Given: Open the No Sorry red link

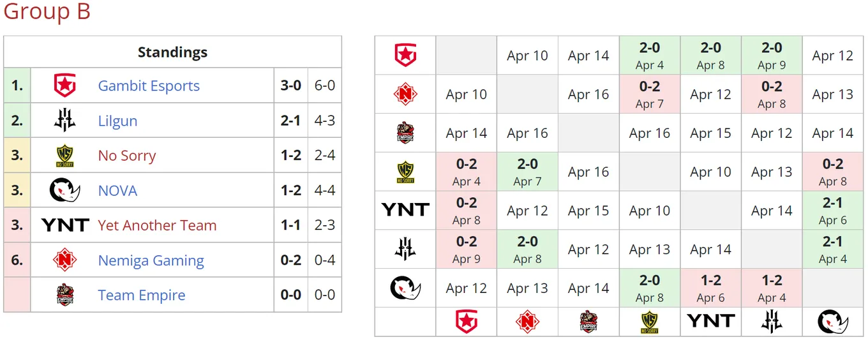Looking at the screenshot, I should pyautogui.click(x=127, y=155).
